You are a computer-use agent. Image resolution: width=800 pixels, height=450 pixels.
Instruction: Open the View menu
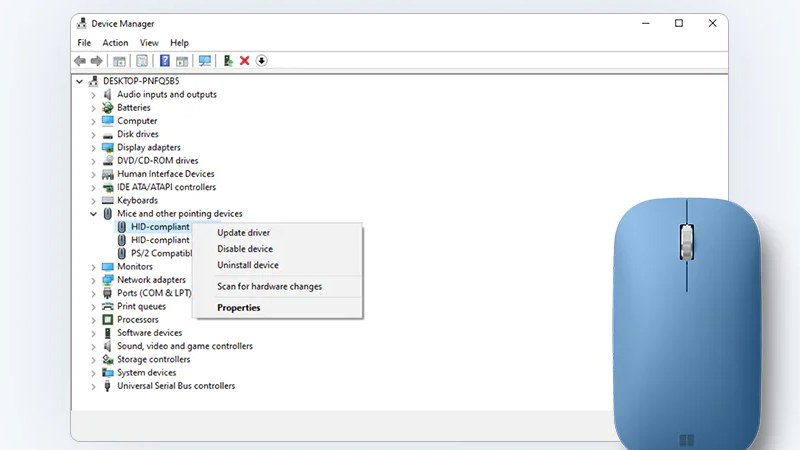tap(149, 43)
